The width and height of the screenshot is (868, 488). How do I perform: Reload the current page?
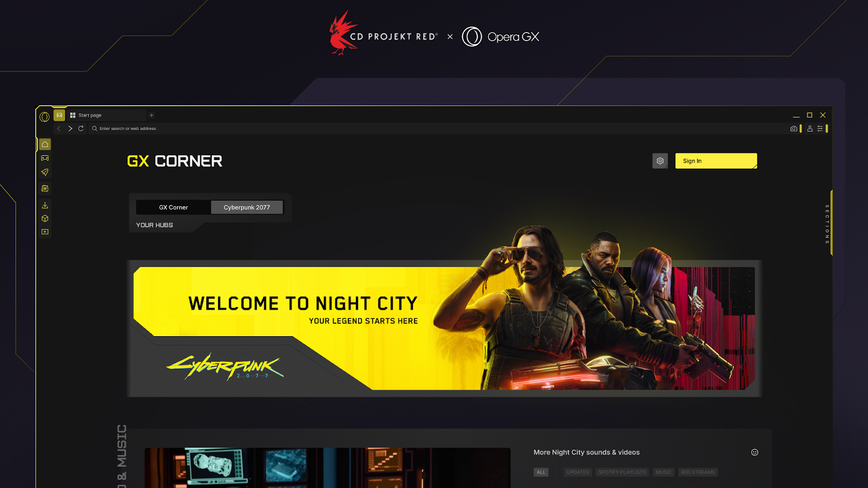(x=81, y=129)
